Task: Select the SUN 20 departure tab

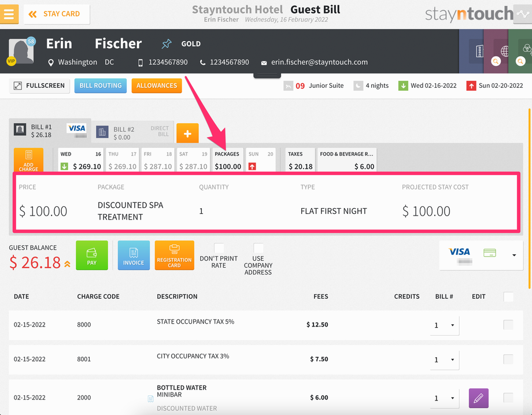Action: (x=261, y=160)
